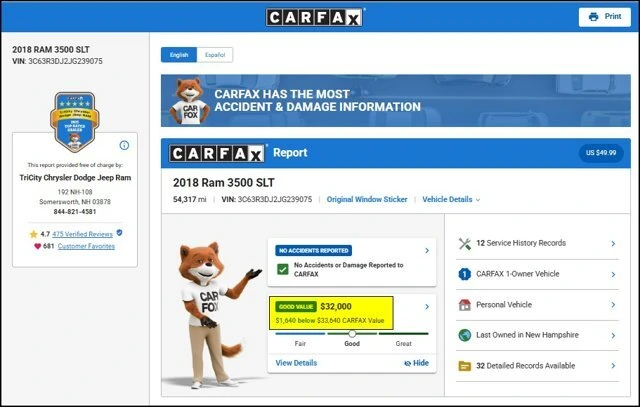Open the Original Window Sticker link
This screenshot has height=407, width=640.
[x=367, y=199]
